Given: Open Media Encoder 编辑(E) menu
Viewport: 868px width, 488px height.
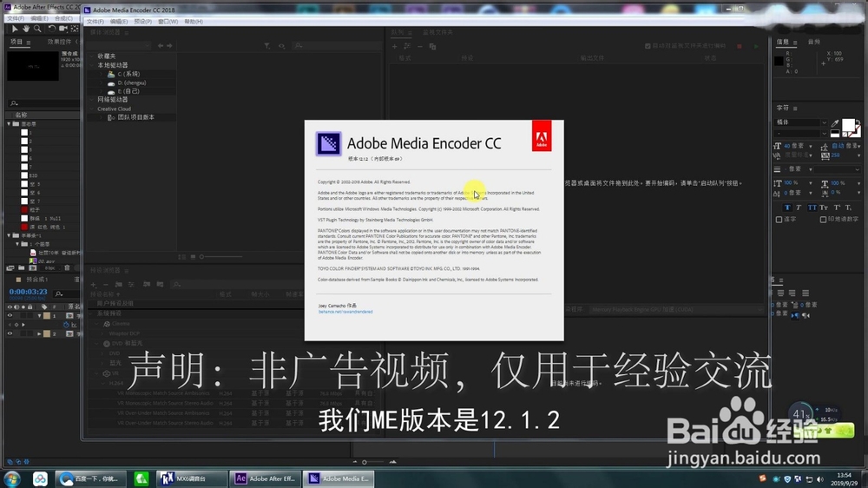Looking at the screenshot, I should coord(118,22).
